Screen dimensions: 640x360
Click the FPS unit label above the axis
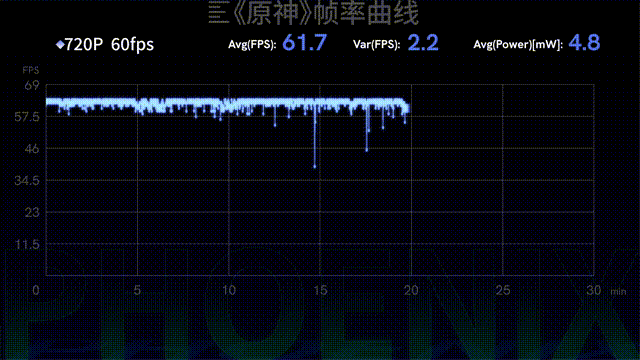pyautogui.click(x=31, y=70)
